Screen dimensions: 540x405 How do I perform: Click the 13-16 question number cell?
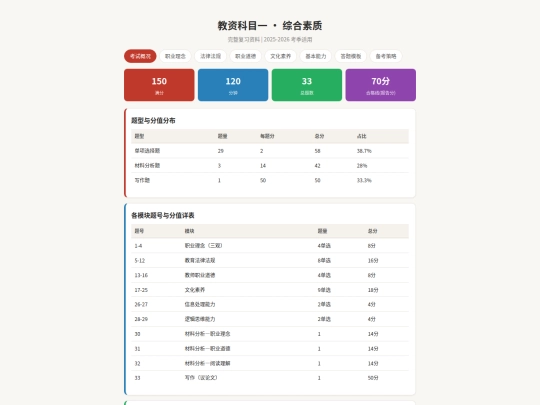(141, 276)
